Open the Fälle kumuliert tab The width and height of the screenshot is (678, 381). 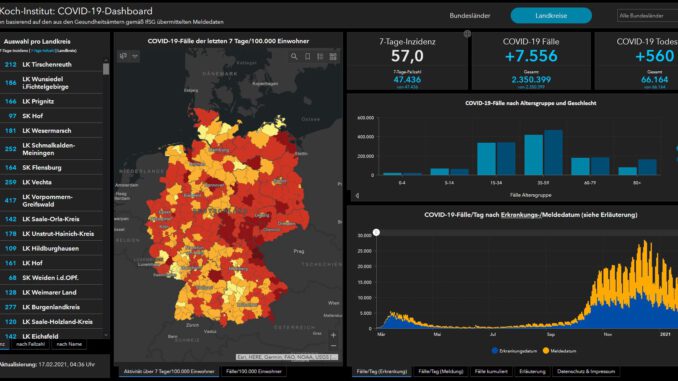point(491,371)
